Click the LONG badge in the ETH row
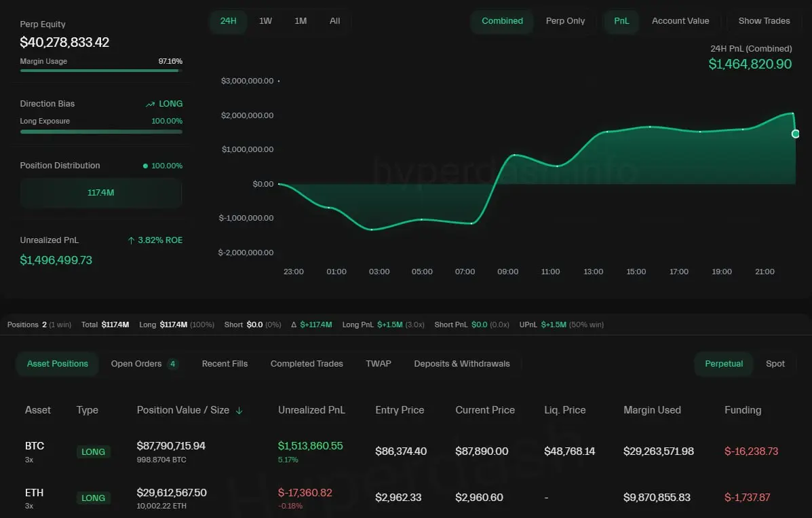Image resolution: width=812 pixels, height=518 pixels. click(93, 498)
